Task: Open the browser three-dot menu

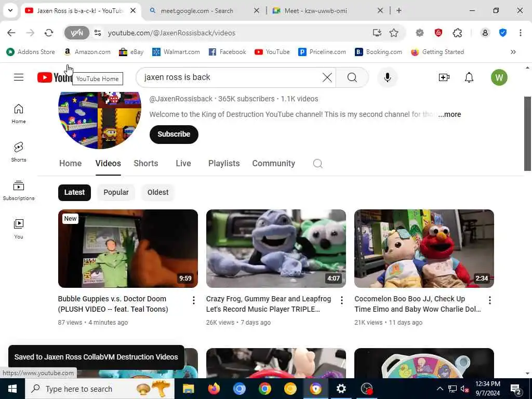Action: (520, 33)
